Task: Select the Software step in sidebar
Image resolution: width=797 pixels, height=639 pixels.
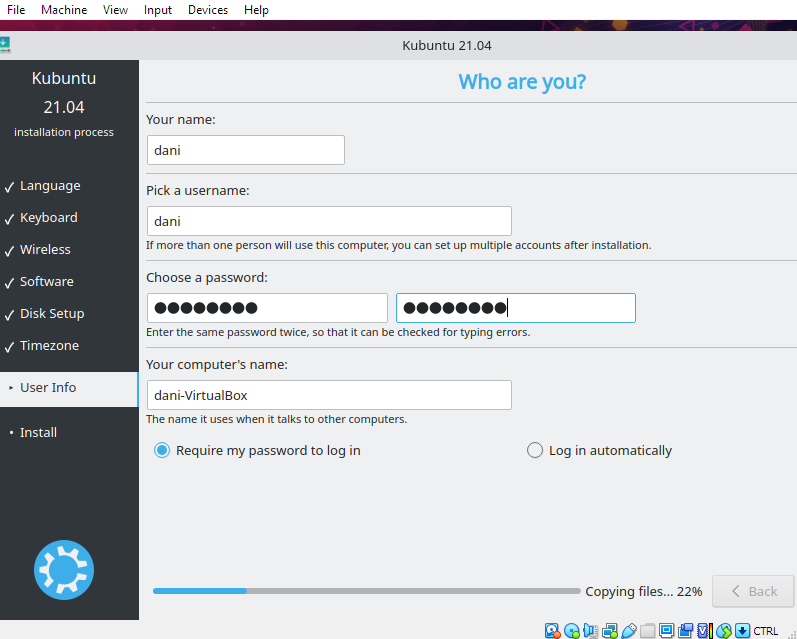Action: 47,282
